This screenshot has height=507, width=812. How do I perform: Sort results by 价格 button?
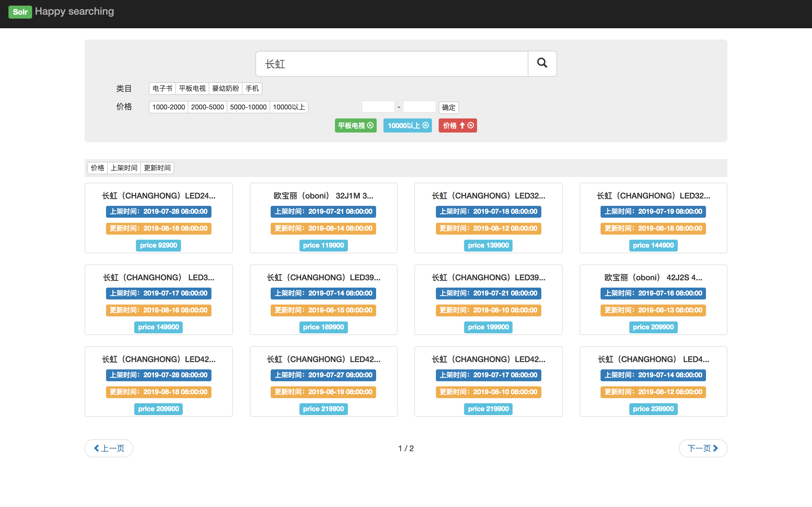(97, 168)
